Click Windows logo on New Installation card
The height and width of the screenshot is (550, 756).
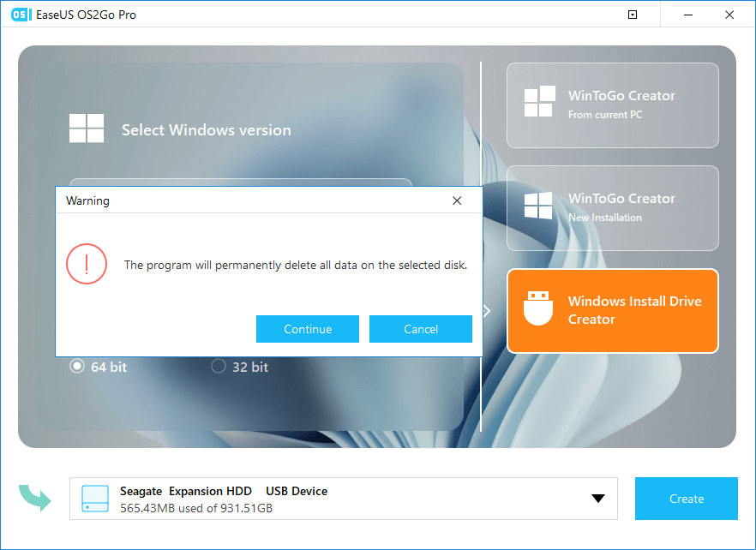[x=538, y=206]
